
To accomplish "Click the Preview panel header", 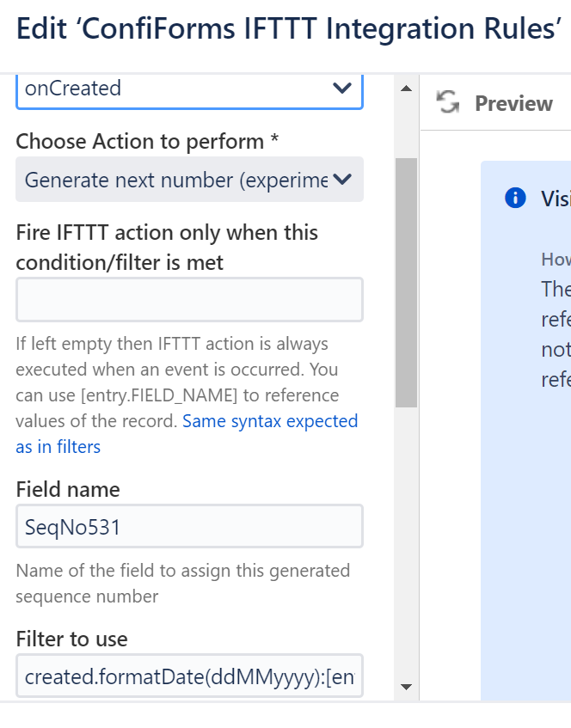I will pyautogui.click(x=513, y=103).
